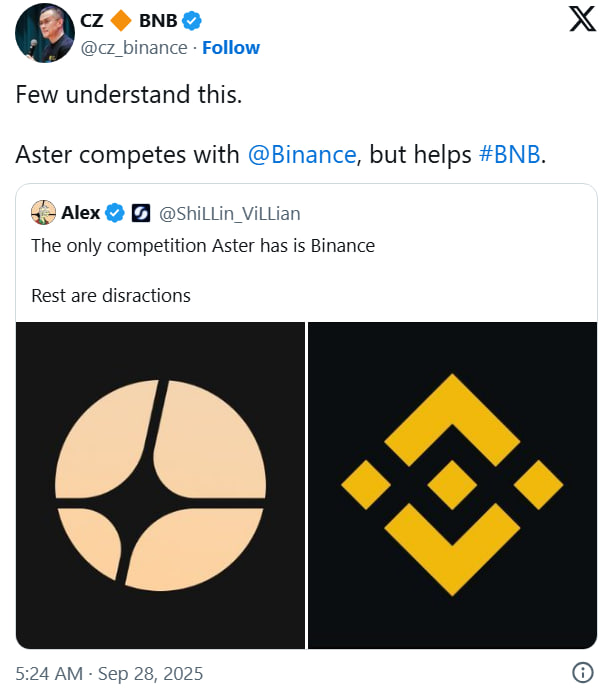The width and height of the screenshot is (613, 695).
Task: Click the verified badge next to Alex
Action: [115, 213]
